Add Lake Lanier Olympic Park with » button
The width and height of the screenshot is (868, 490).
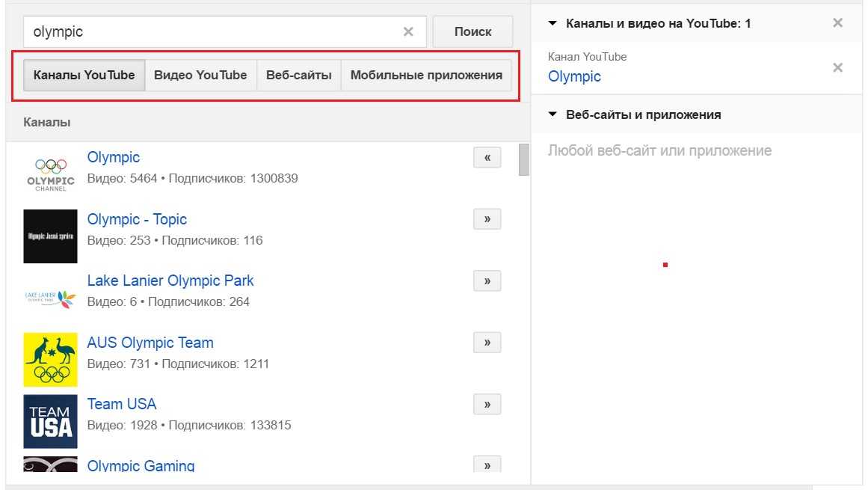point(487,281)
